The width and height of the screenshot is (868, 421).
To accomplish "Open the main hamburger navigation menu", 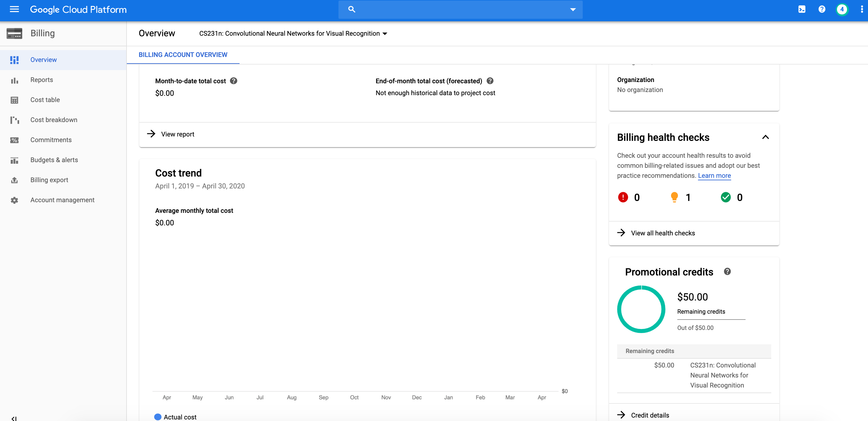I will (x=14, y=9).
